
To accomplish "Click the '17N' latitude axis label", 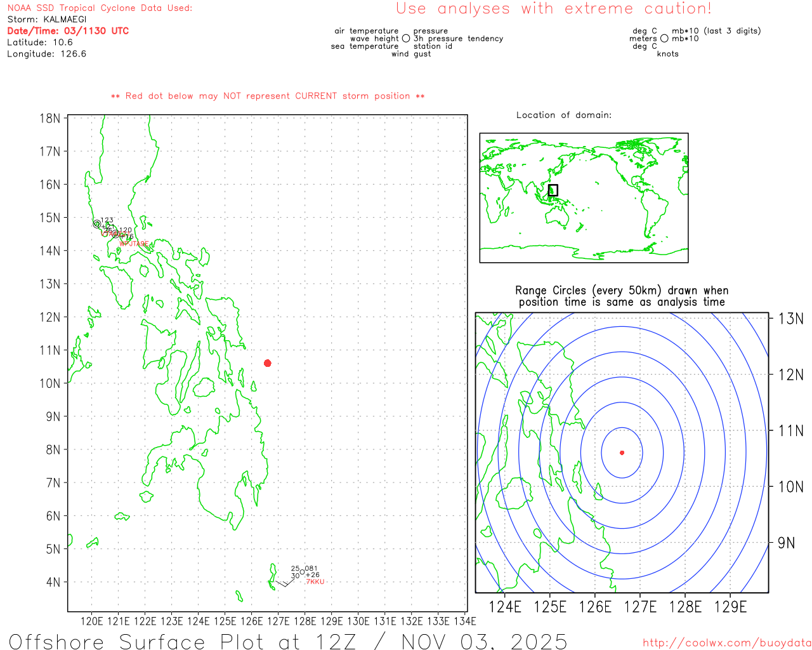I will [x=50, y=152].
